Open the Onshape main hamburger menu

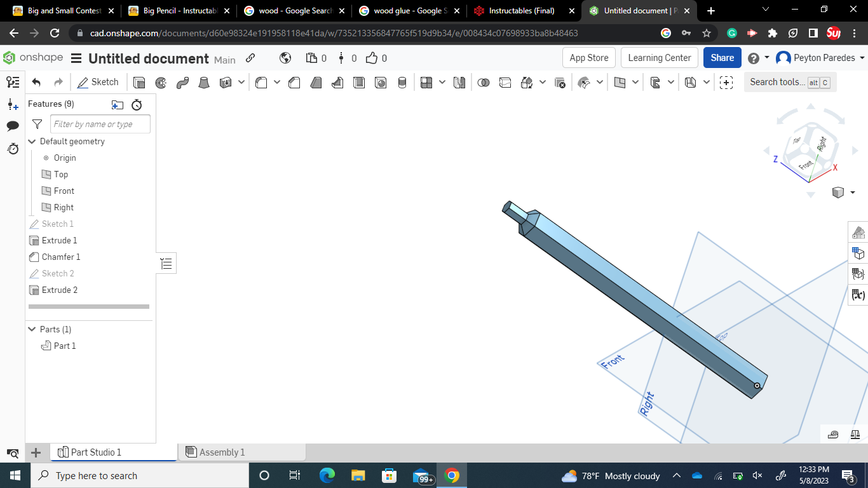pyautogui.click(x=76, y=58)
